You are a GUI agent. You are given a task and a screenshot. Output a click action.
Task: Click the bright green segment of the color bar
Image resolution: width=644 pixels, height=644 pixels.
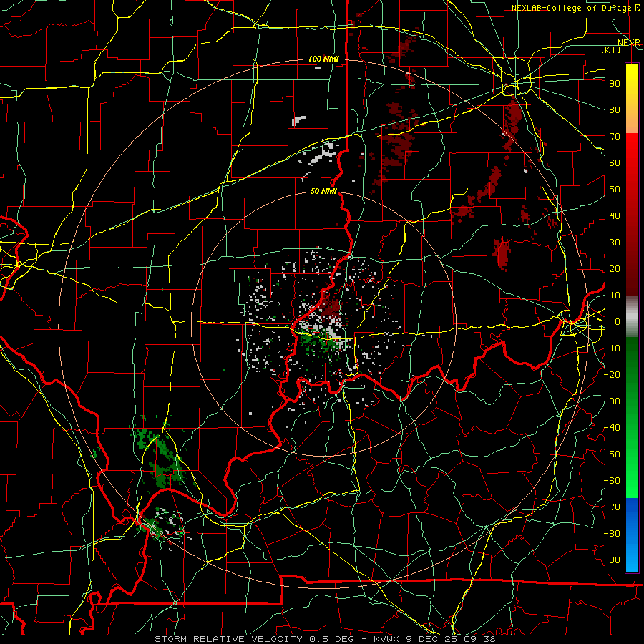[632, 472]
